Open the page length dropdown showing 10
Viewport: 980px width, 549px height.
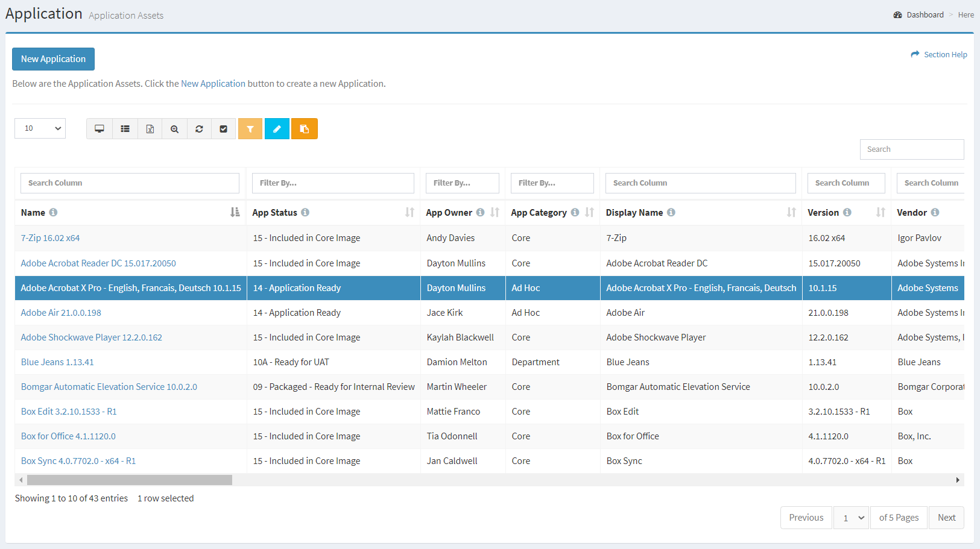[x=40, y=128]
